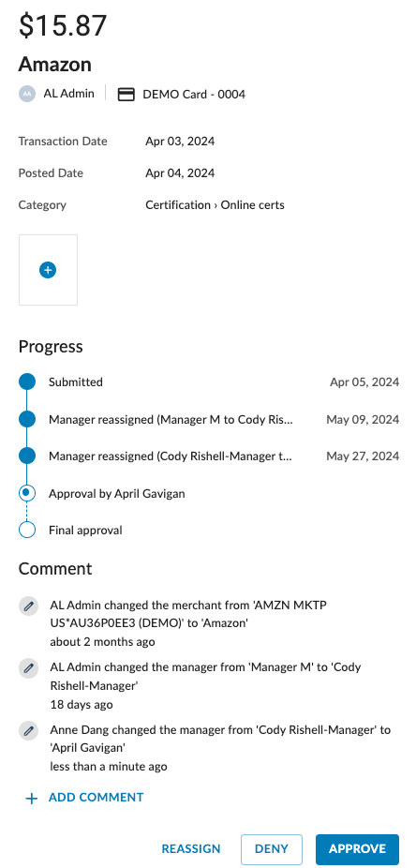Approve the Amazon expense

pyautogui.click(x=357, y=849)
